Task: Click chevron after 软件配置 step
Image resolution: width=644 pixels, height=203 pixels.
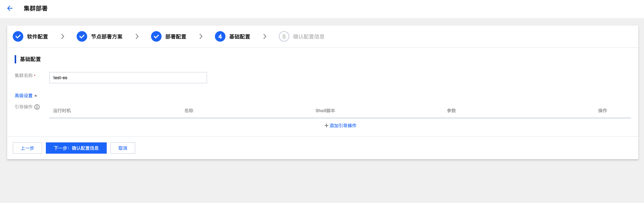Action: 63,36
